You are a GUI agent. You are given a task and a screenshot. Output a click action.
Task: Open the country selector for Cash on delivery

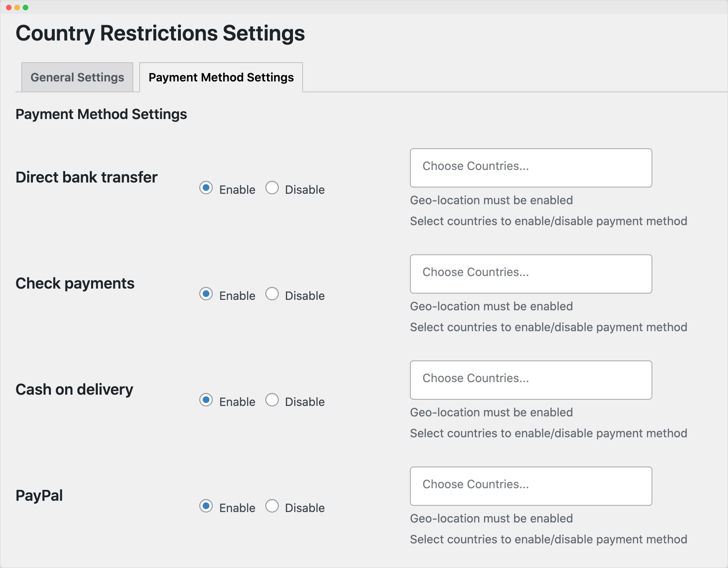(x=531, y=380)
